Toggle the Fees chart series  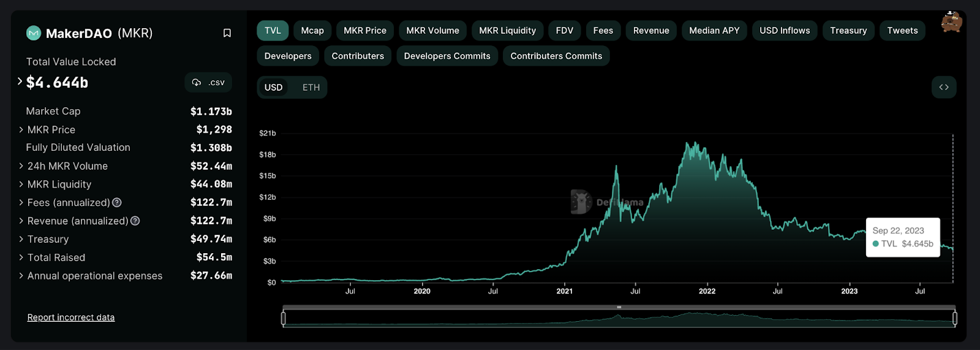(x=603, y=31)
